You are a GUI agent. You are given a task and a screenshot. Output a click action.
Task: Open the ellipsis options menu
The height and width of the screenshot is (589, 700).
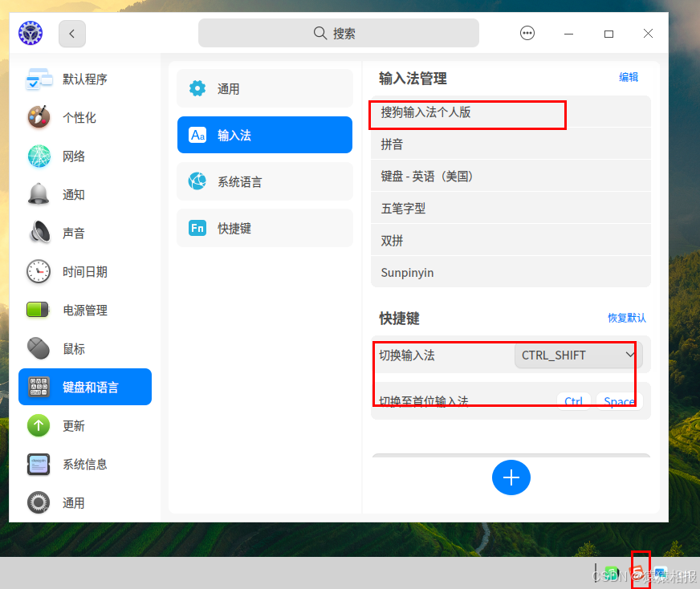[527, 33]
